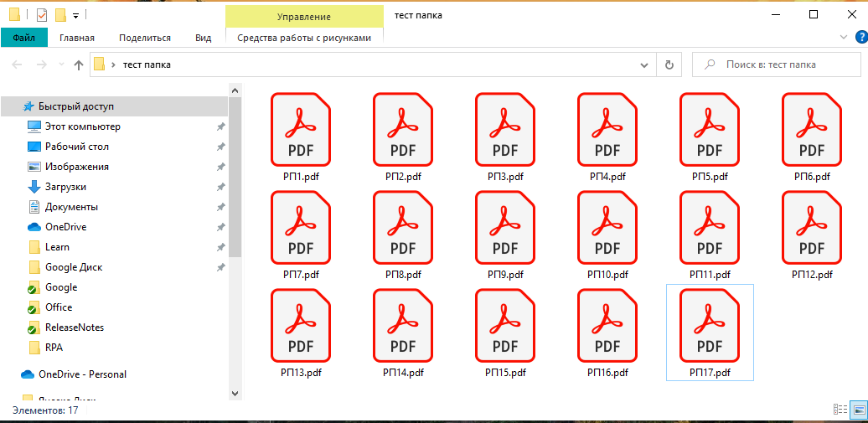This screenshot has width=868, height=423.
Task: Select the РП8.pdf file icon
Action: 402,228
